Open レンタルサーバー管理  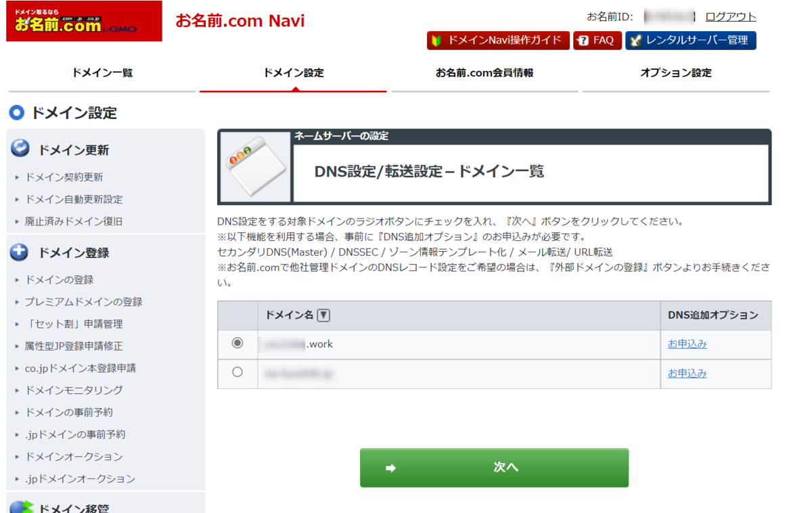[690, 41]
